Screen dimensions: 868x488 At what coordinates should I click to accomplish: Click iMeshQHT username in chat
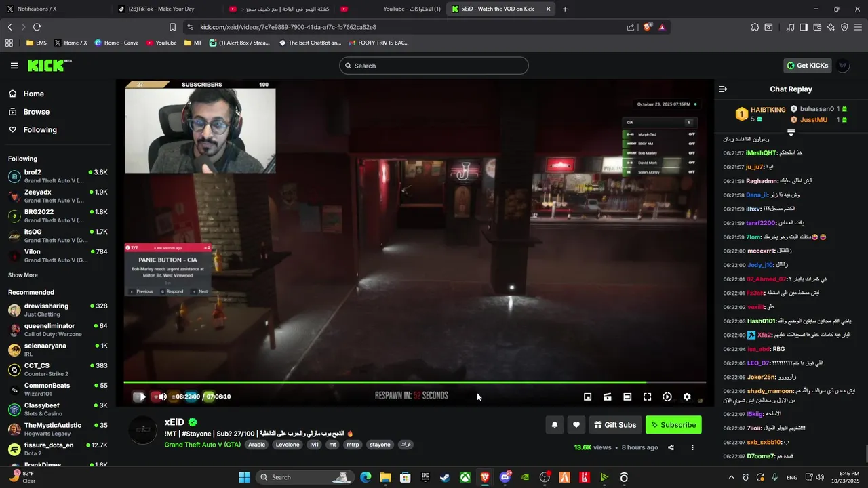[x=761, y=153]
